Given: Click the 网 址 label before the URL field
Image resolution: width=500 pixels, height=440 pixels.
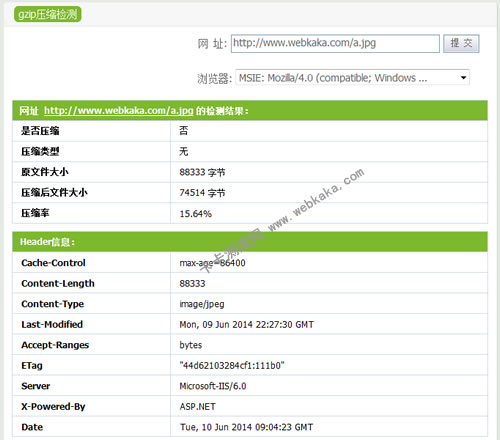Looking at the screenshot, I should (x=212, y=44).
